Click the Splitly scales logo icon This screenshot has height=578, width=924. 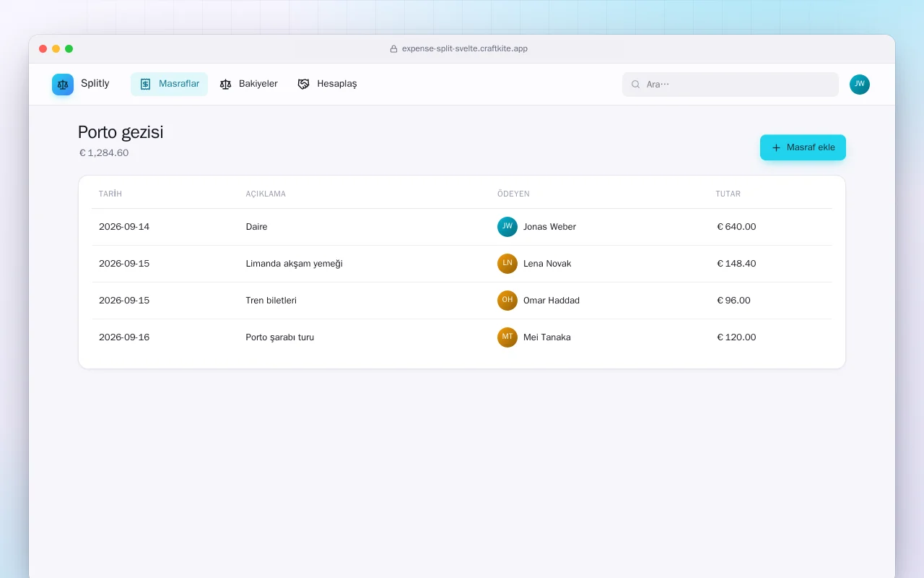63,85
